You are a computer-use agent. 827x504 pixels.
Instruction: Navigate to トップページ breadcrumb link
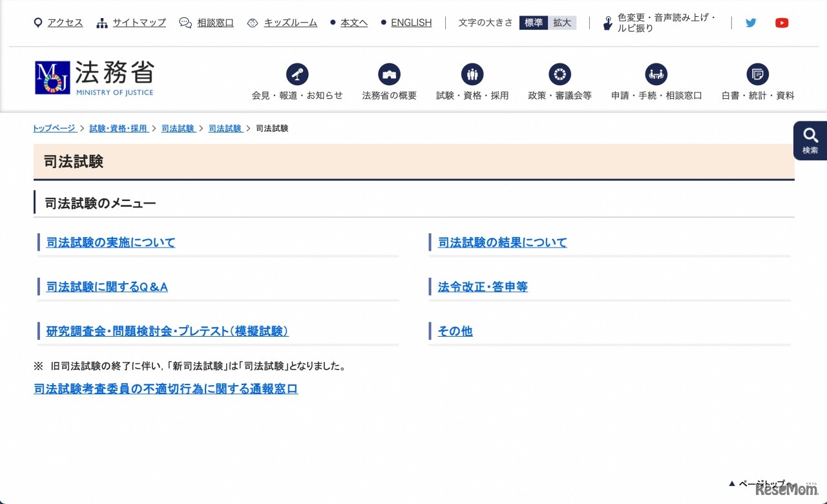pos(54,128)
